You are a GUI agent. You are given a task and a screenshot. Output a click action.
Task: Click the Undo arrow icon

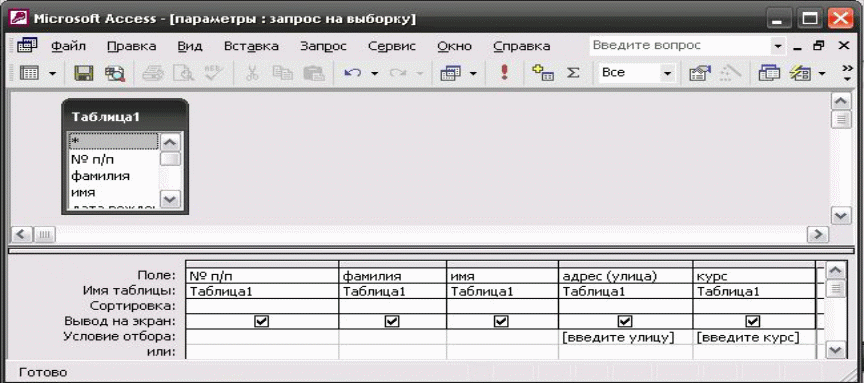click(352, 73)
